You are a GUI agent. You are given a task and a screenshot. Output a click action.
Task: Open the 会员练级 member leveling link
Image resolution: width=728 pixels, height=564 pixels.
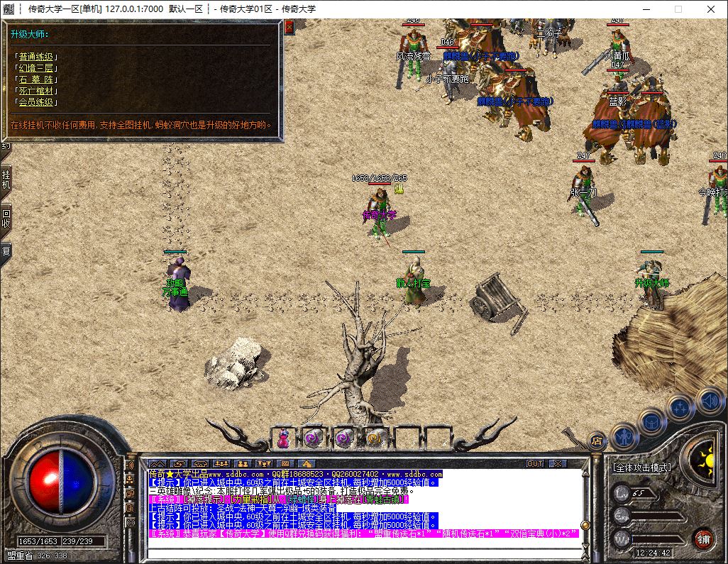coord(35,102)
